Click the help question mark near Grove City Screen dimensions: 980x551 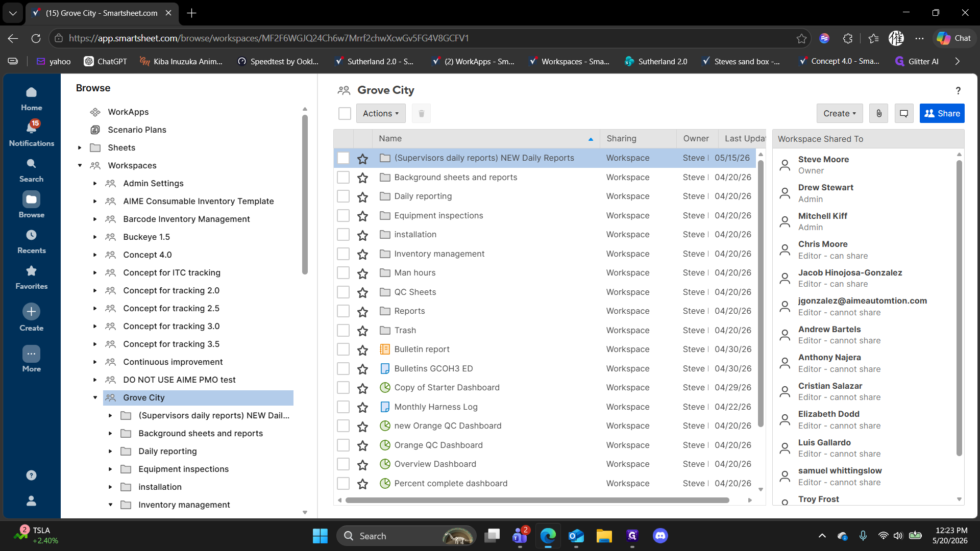[958, 90]
